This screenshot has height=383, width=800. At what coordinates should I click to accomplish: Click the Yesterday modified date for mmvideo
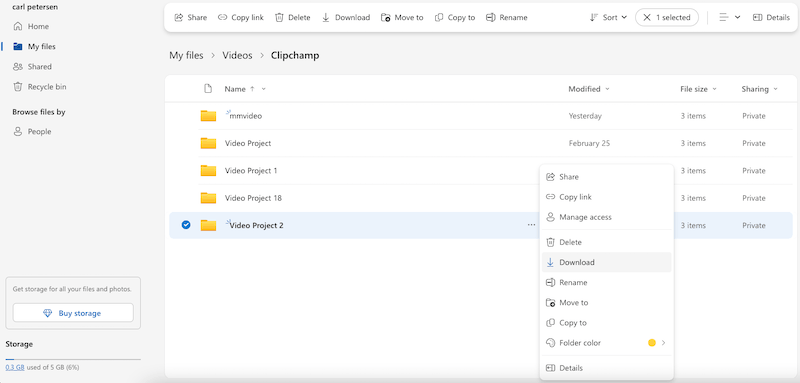pos(585,116)
